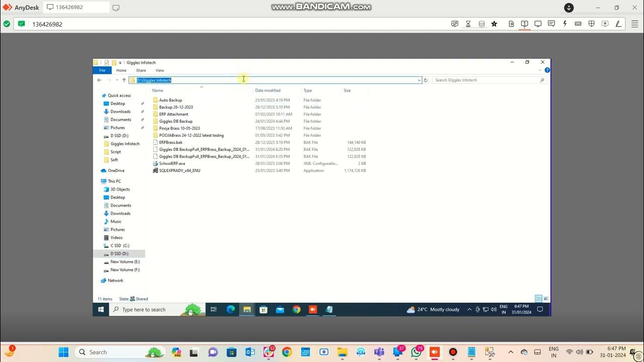
Task: Show hidden local tray icons chevron
Action: tap(511, 352)
